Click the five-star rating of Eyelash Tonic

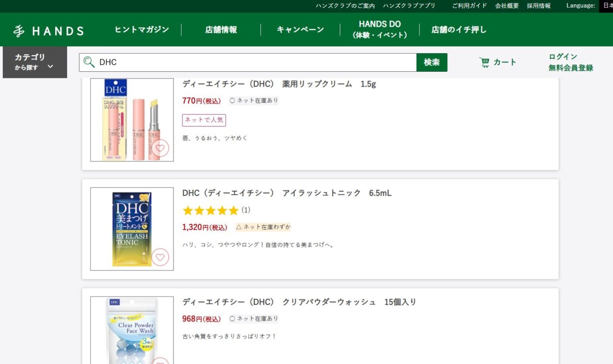pyautogui.click(x=210, y=210)
